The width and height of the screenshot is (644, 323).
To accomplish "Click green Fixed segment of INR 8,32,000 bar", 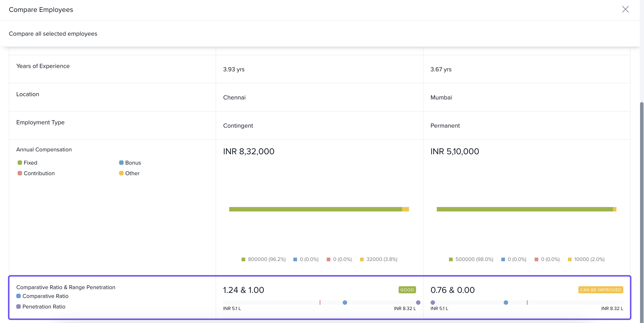I will click(x=315, y=209).
